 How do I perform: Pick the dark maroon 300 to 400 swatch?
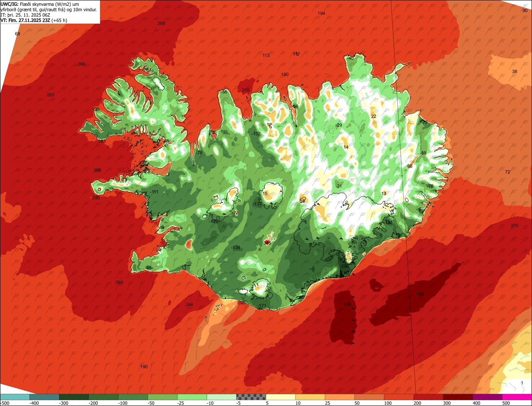click(x=458, y=397)
